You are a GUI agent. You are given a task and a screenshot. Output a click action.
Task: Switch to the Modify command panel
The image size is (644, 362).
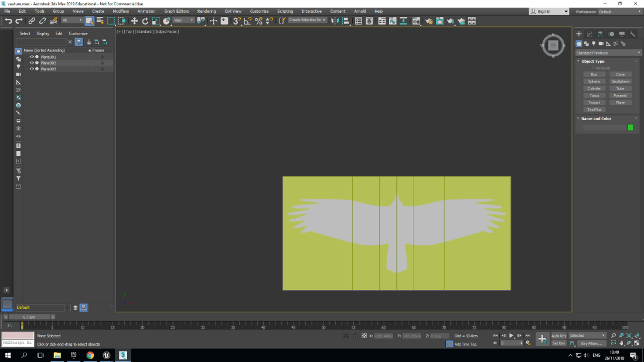588,34
